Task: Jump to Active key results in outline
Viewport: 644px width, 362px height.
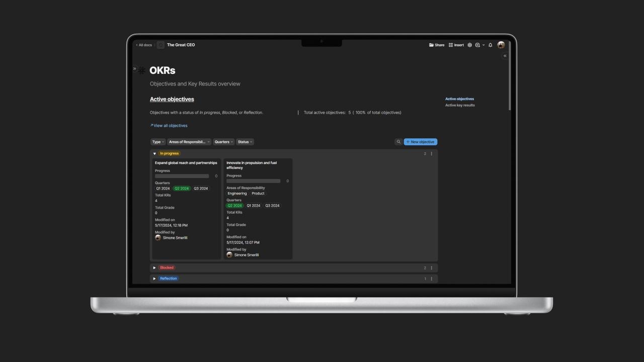Action: pos(460,105)
